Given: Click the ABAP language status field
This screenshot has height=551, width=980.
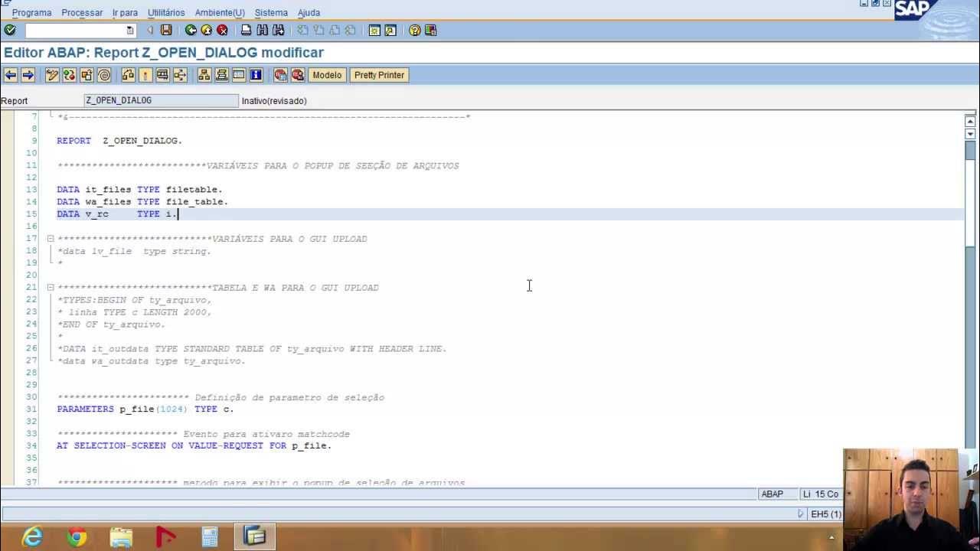Looking at the screenshot, I should pos(777,494).
